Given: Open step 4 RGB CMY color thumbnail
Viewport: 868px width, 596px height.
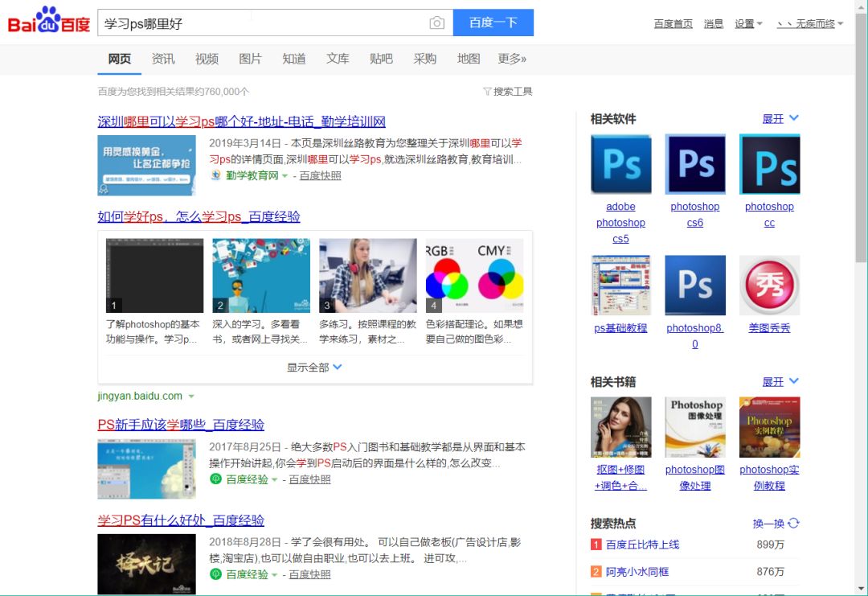Looking at the screenshot, I should point(475,275).
